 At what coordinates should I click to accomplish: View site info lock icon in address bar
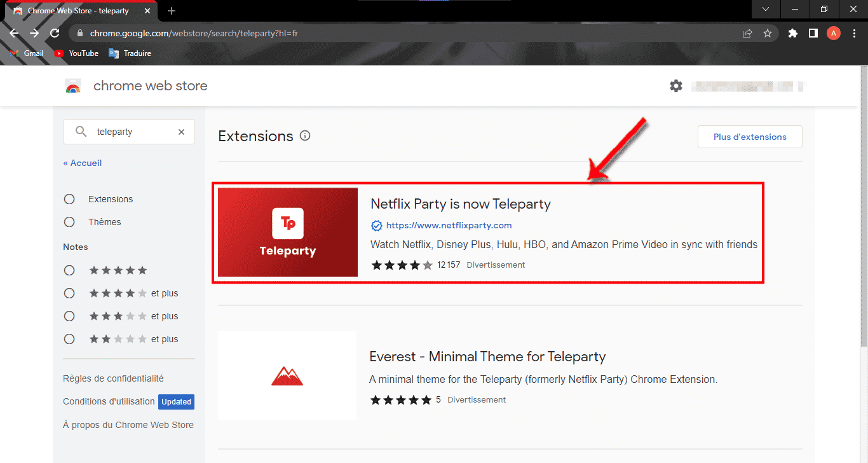[79, 33]
